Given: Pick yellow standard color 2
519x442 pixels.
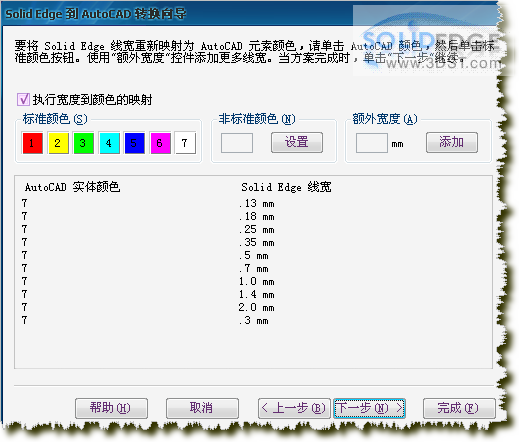Looking at the screenshot, I should tap(58, 143).
